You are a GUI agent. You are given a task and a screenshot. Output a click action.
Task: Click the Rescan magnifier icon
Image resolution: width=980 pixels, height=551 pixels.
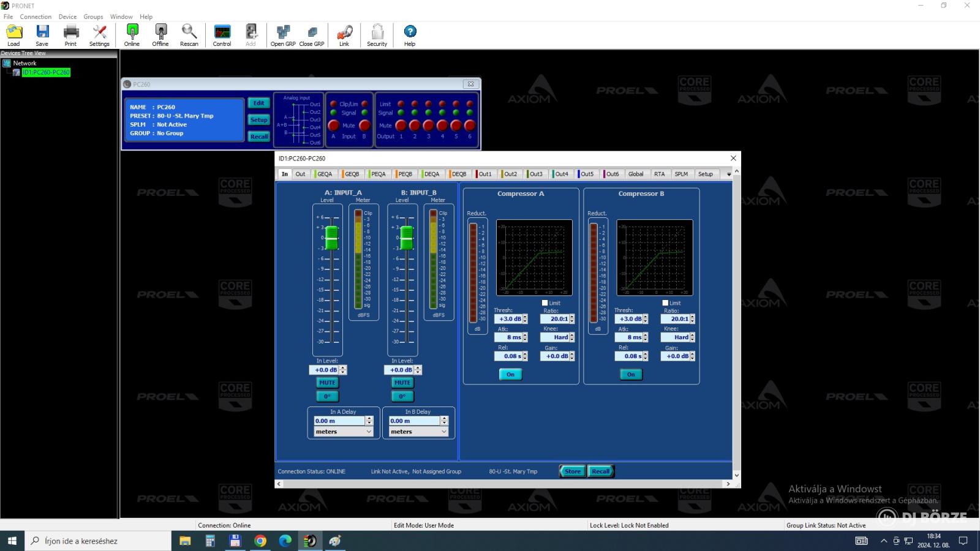[189, 32]
